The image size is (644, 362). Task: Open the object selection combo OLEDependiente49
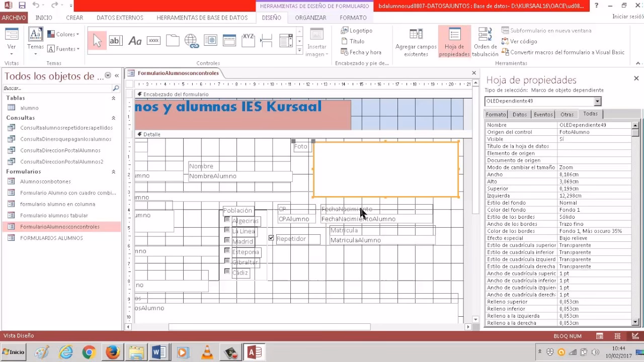click(597, 102)
